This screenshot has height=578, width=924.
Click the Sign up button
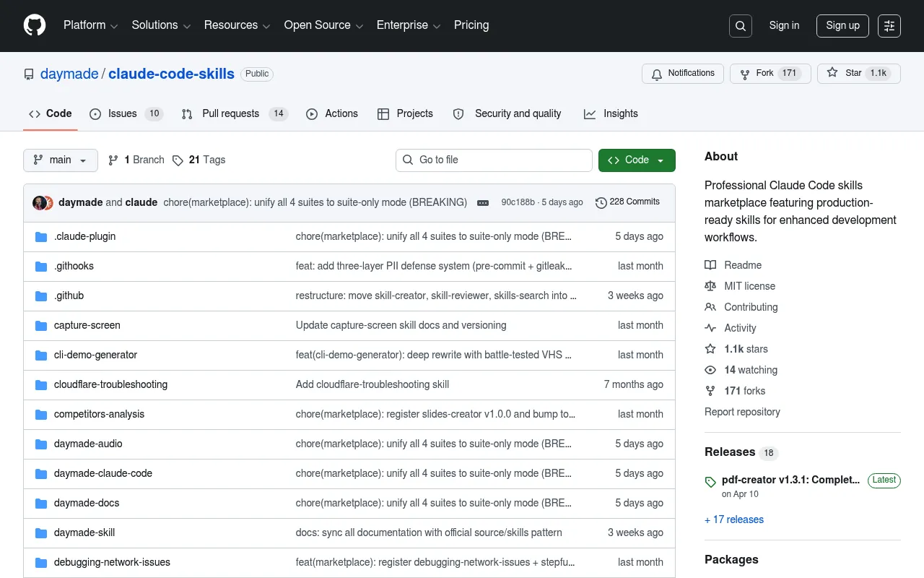(x=842, y=25)
